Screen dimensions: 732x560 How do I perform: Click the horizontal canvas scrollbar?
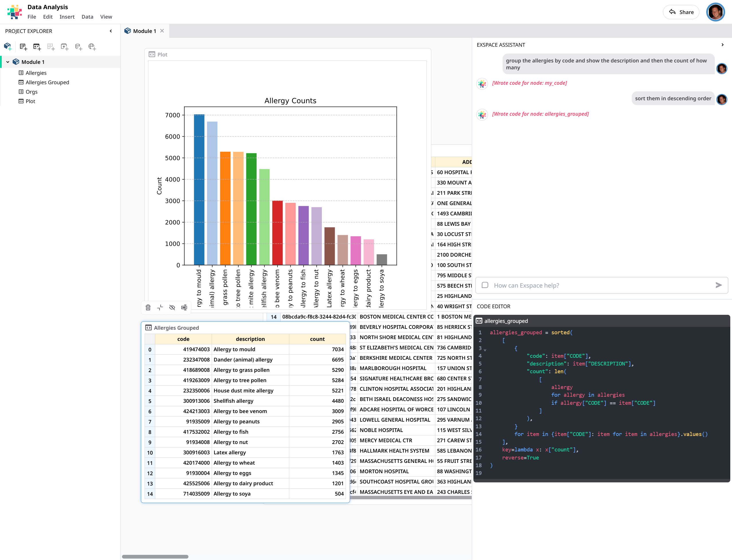(155, 556)
